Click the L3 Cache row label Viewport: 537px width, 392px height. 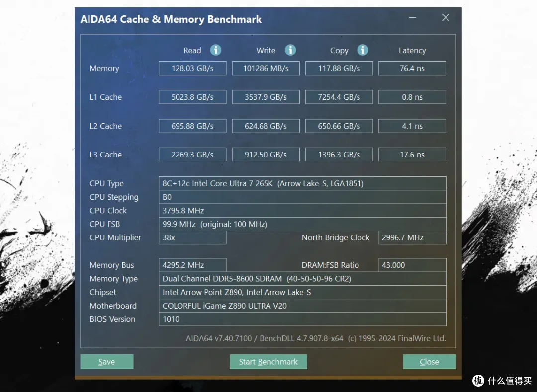pos(106,155)
